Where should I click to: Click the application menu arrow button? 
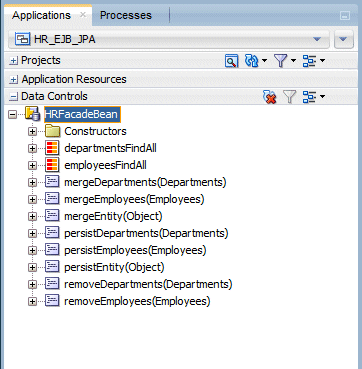(344, 39)
